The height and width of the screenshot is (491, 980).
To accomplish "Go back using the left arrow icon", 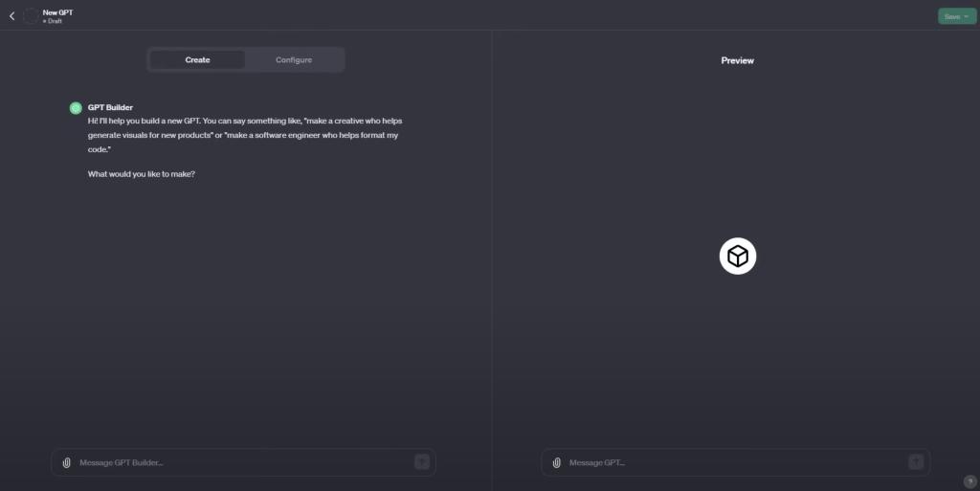I will click(11, 16).
